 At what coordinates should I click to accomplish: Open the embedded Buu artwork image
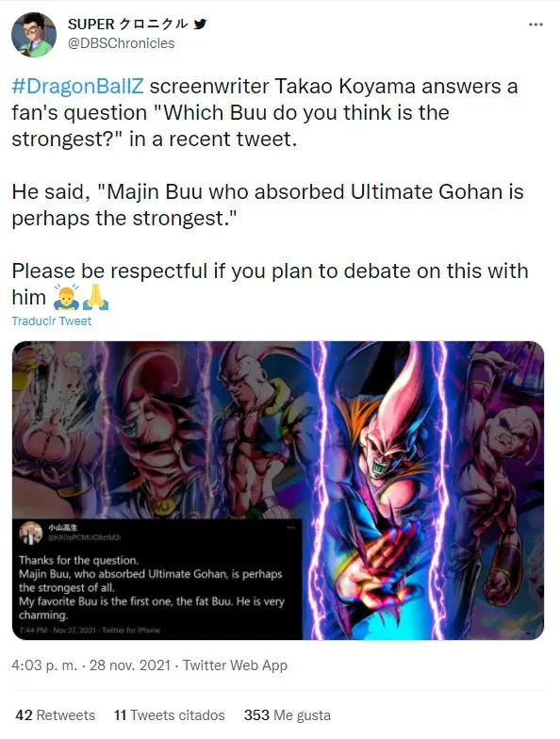coord(278,490)
